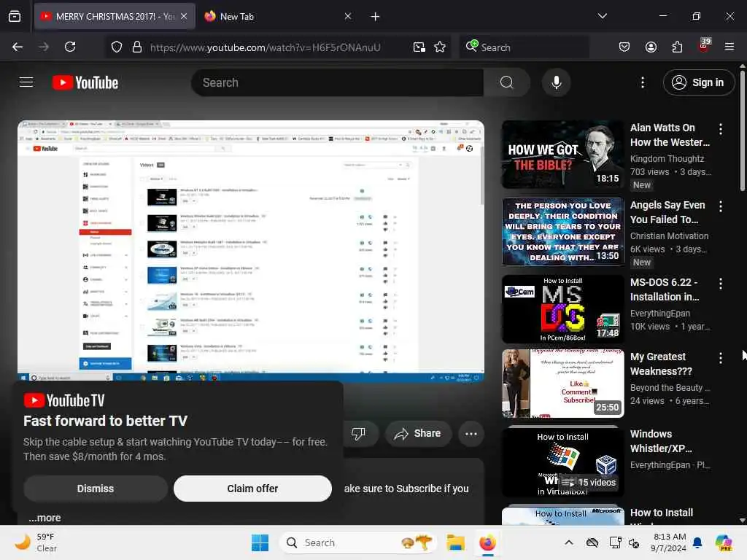The image size is (747, 560).
Task: Close MERRY CHRISTMAS 2017 tab
Action: [x=184, y=16]
